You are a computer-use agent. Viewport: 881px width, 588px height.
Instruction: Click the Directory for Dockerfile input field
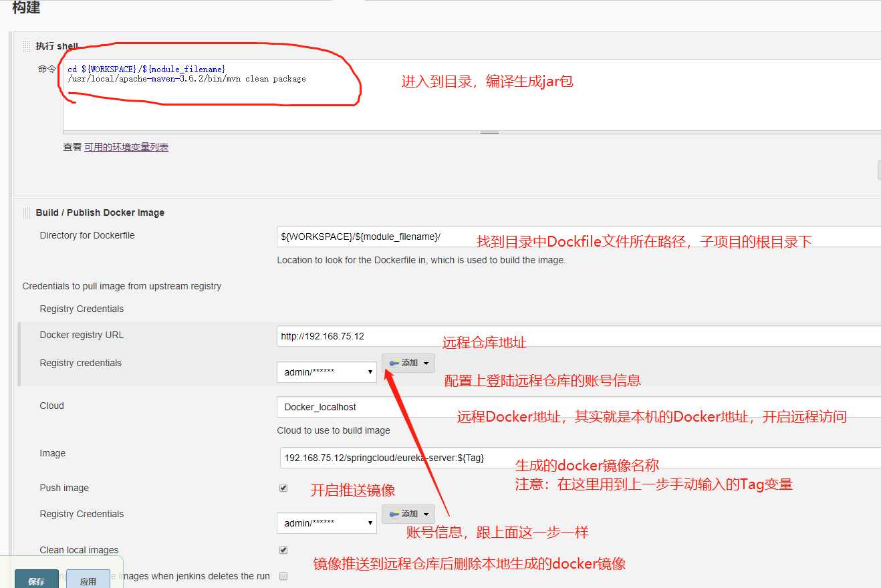(x=579, y=237)
